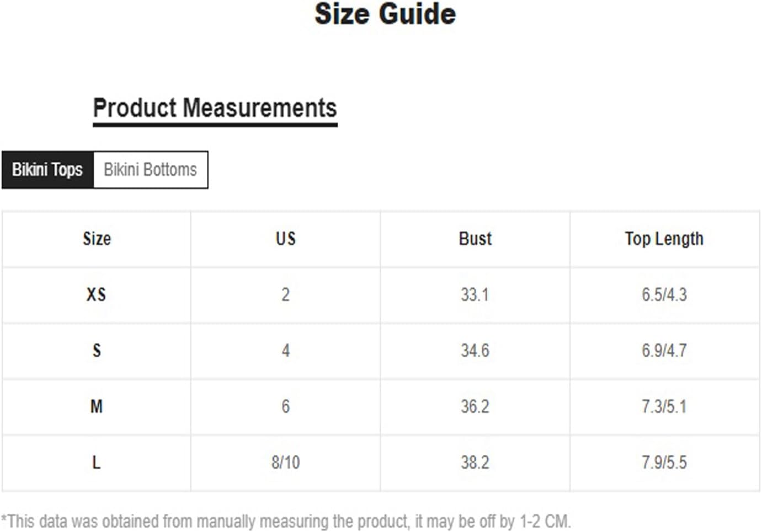Screen dimensions: 762x532
Task: Select the XS size row label
Action: pyautogui.click(x=97, y=295)
